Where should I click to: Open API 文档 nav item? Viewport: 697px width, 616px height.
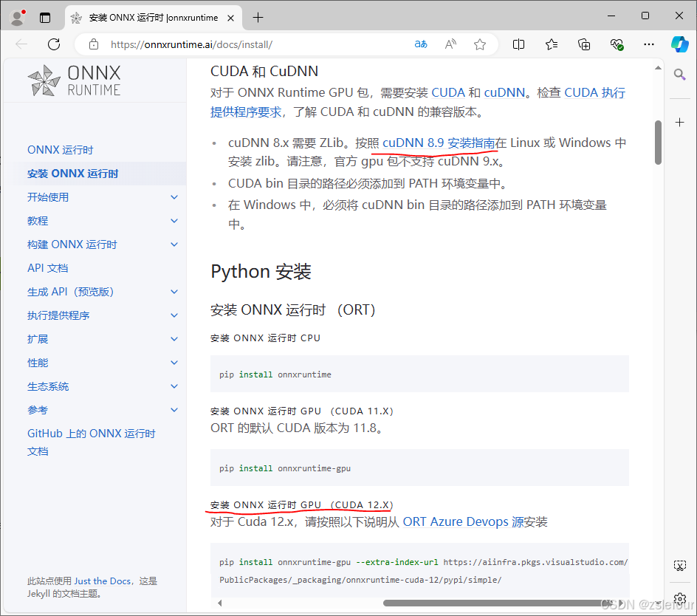click(x=47, y=268)
